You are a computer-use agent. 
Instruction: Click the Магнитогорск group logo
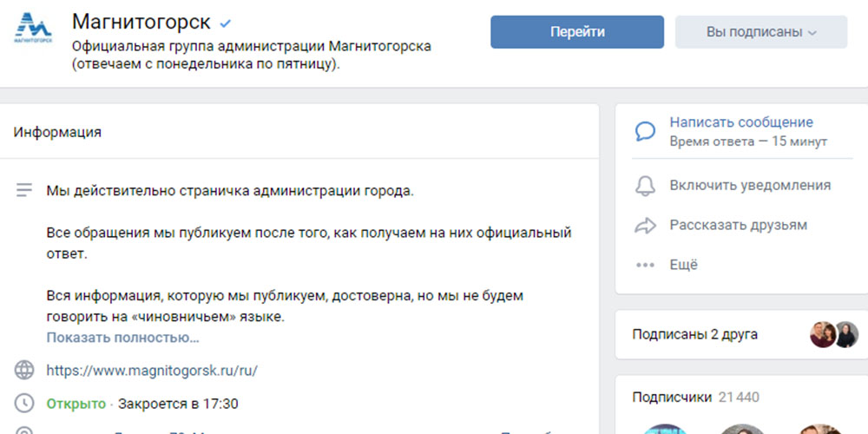pos(32,28)
